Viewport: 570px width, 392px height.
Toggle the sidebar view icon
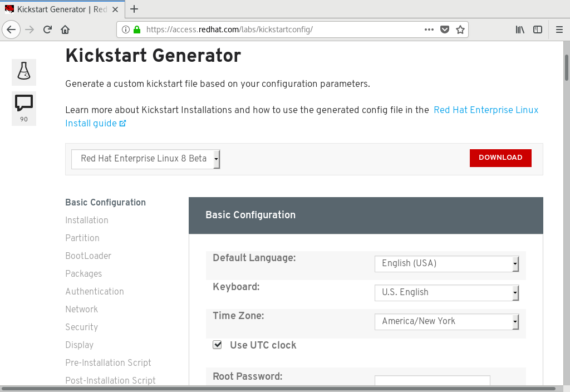click(538, 30)
